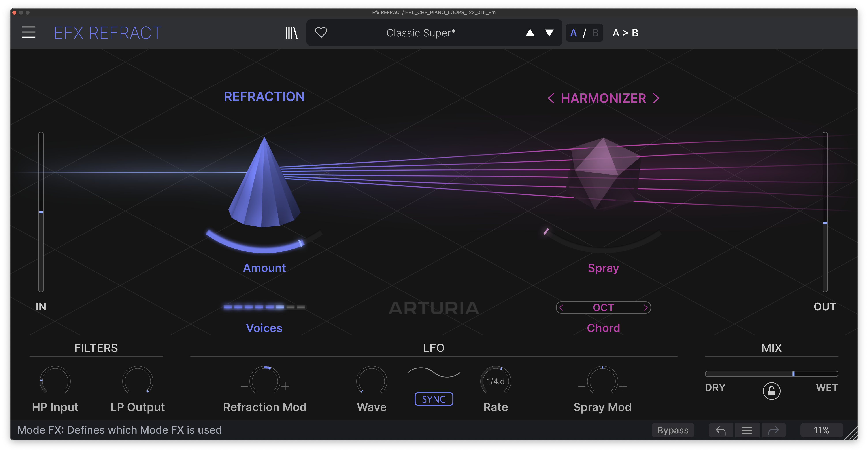Click the IN level slider handle
868x452 pixels.
pos(41,212)
